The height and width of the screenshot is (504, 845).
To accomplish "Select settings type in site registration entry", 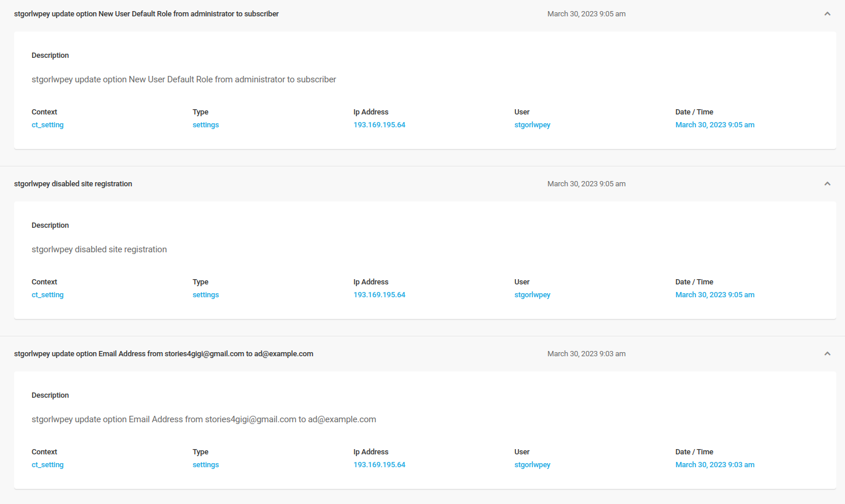I will pyautogui.click(x=206, y=295).
